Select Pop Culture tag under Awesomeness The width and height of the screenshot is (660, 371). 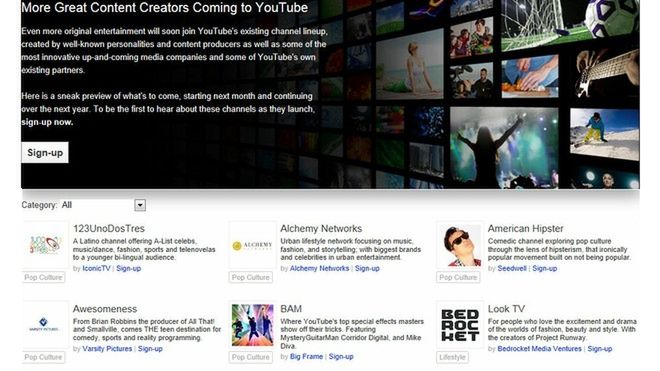click(43, 357)
